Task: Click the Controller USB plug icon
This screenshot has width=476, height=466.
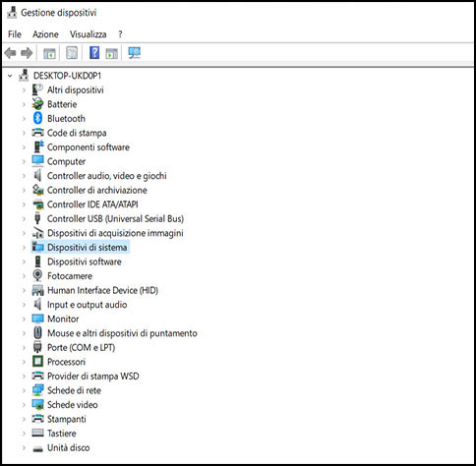Action: [x=38, y=218]
